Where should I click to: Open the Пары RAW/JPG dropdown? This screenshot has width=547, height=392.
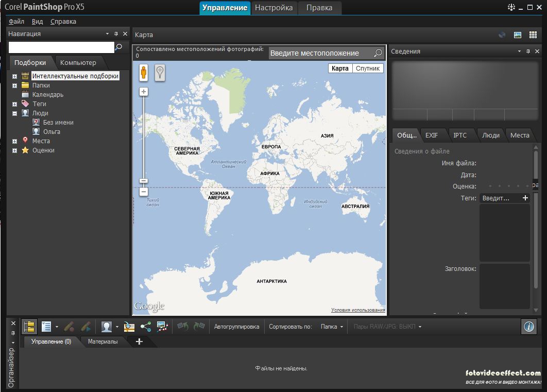[387, 327]
